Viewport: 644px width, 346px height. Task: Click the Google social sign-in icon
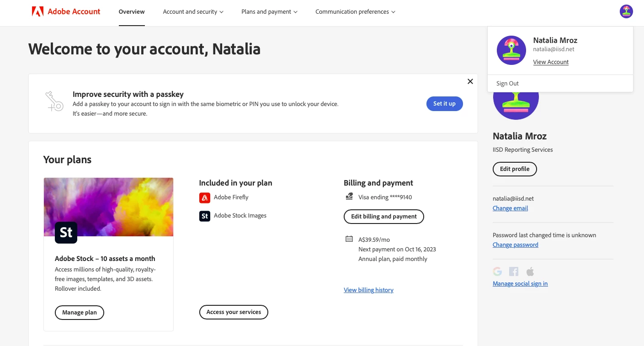[497, 271]
